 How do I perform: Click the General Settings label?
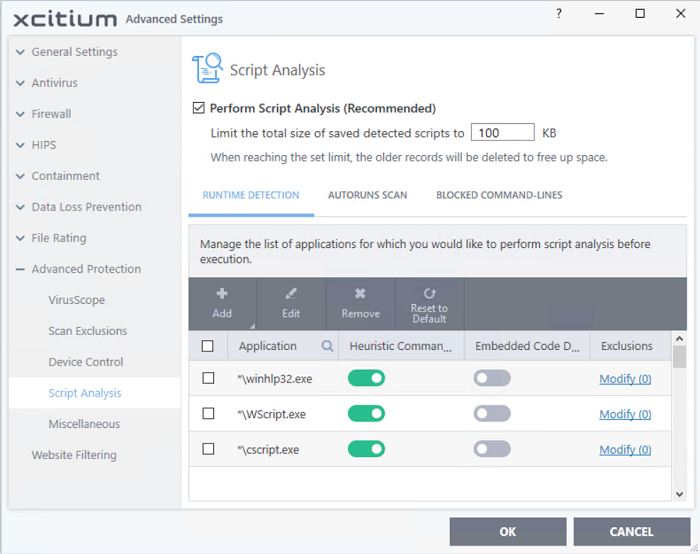click(x=75, y=52)
